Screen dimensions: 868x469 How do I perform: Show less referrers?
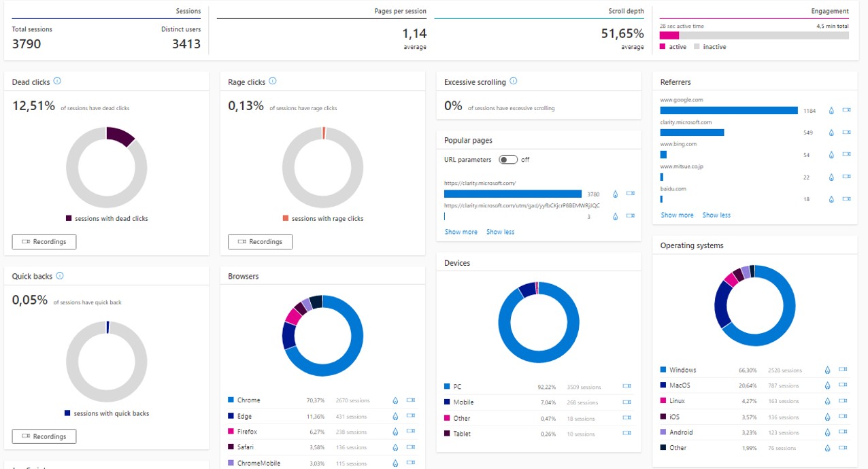tap(716, 215)
